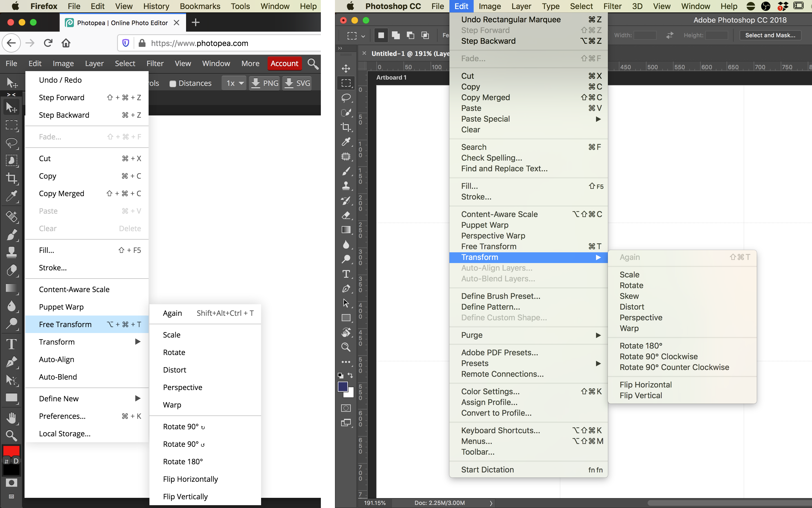Select Photopea's Zoom tool at toolbar bottom
This screenshot has width=812, height=508.
[11, 435]
